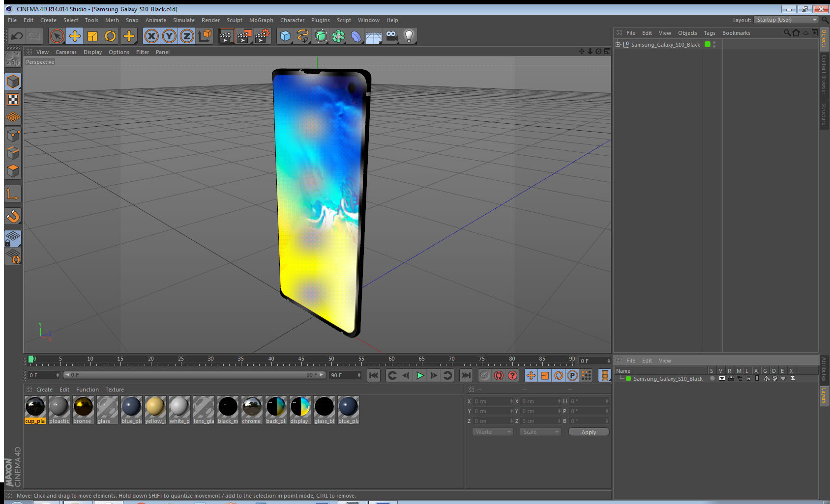The height and width of the screenshot is (504, 830).
Task: Toggle layer solo for Samsung_Galaxy_S10_Black
Action: tap(712, 379)
